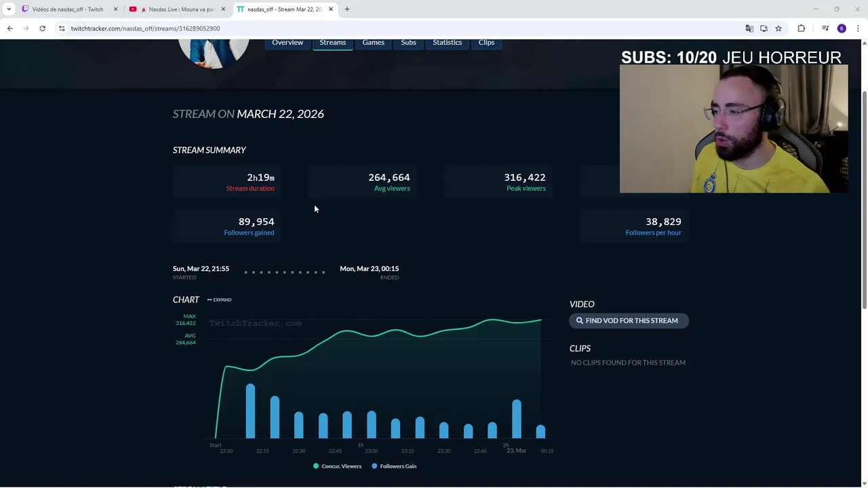
Task: Click the streamer profile avatar
Action: (x=214, y=53)
